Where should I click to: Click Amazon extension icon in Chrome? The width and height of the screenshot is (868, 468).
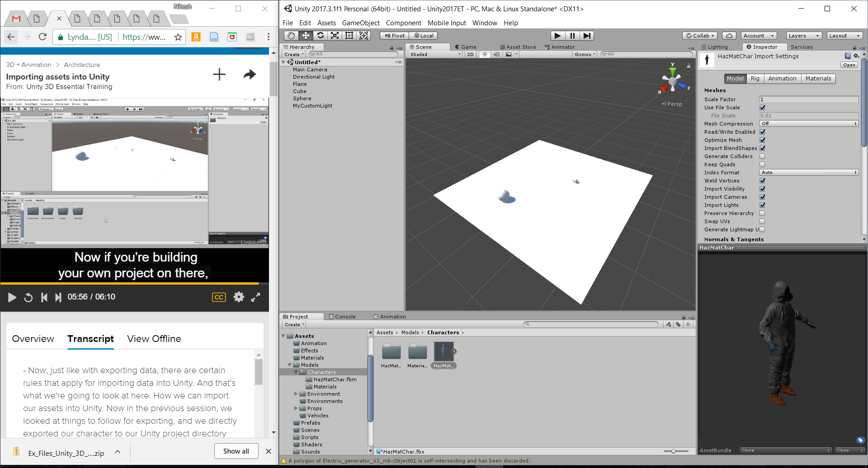196,37
